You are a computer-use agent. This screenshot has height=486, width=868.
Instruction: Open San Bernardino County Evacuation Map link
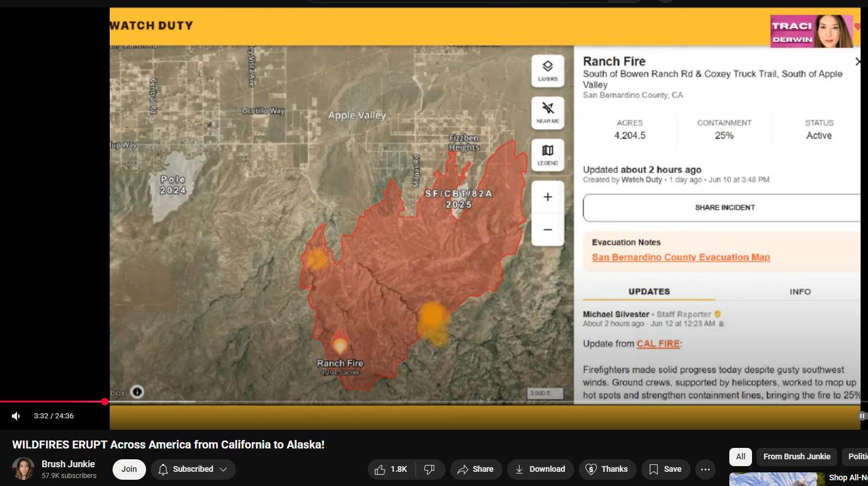point(681,257)
